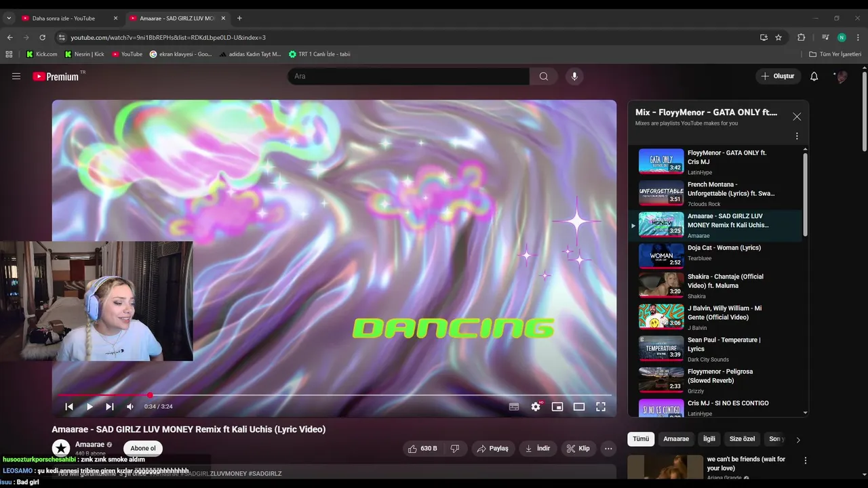The image size is (868, 488).
Task: Open Tüm Yer İşaretleri folder
Action: 835,54
